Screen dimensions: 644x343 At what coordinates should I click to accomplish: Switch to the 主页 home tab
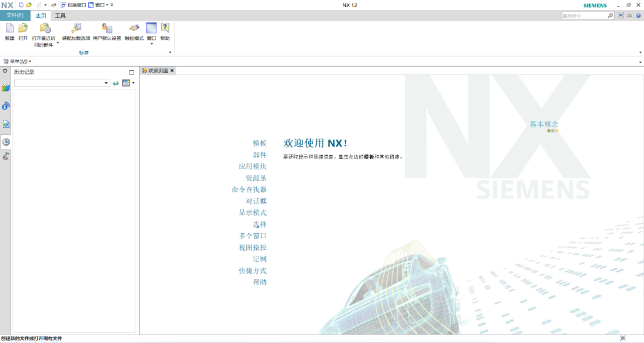click(x=41, y=16)
